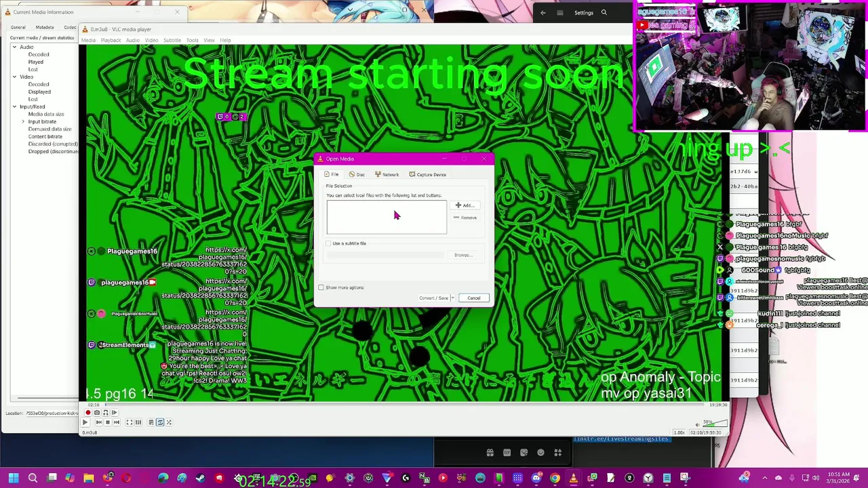
Task: Toggle loop mode in VLC
Action: click(x=160, y=422)
